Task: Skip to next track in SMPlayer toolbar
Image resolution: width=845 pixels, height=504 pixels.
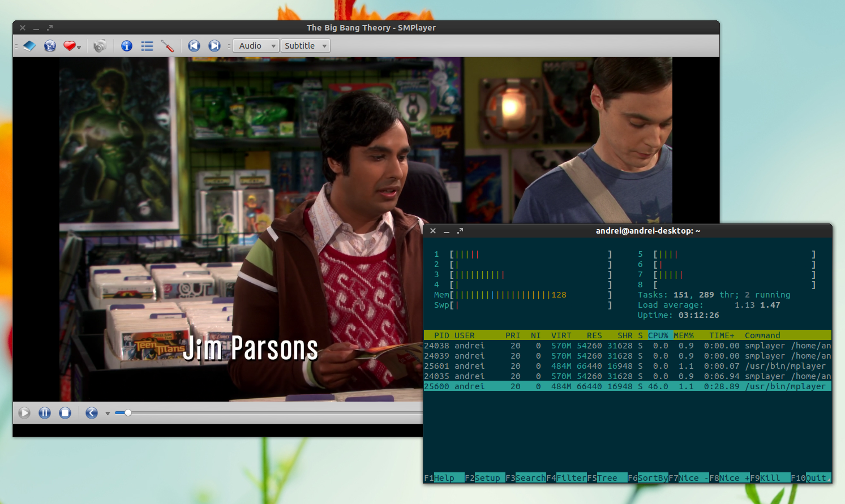Action: pos(215,46)
